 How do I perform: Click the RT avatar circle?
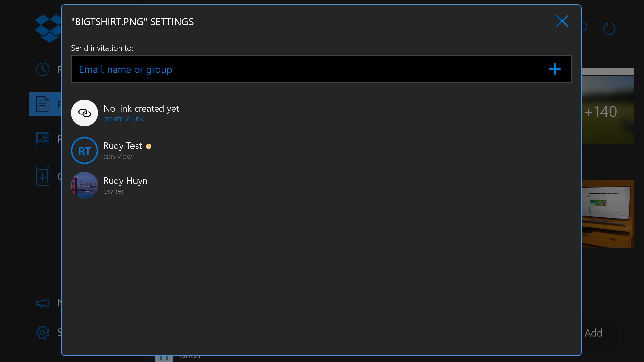(85, 151)
